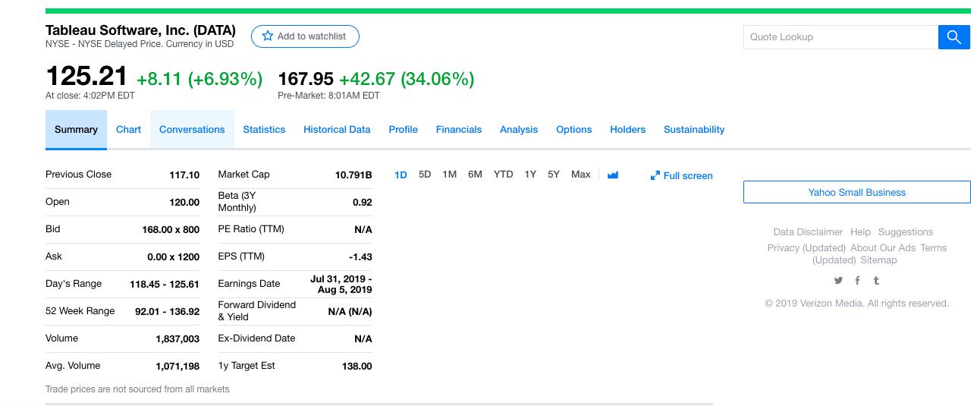Click the Volume value 1,837,003

pos(177,338)
